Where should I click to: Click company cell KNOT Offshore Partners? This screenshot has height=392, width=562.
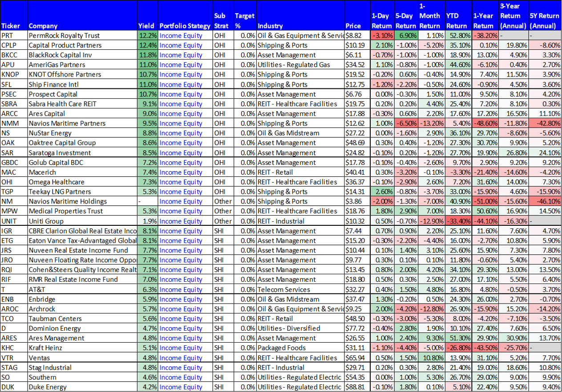(x=82, y=75)
